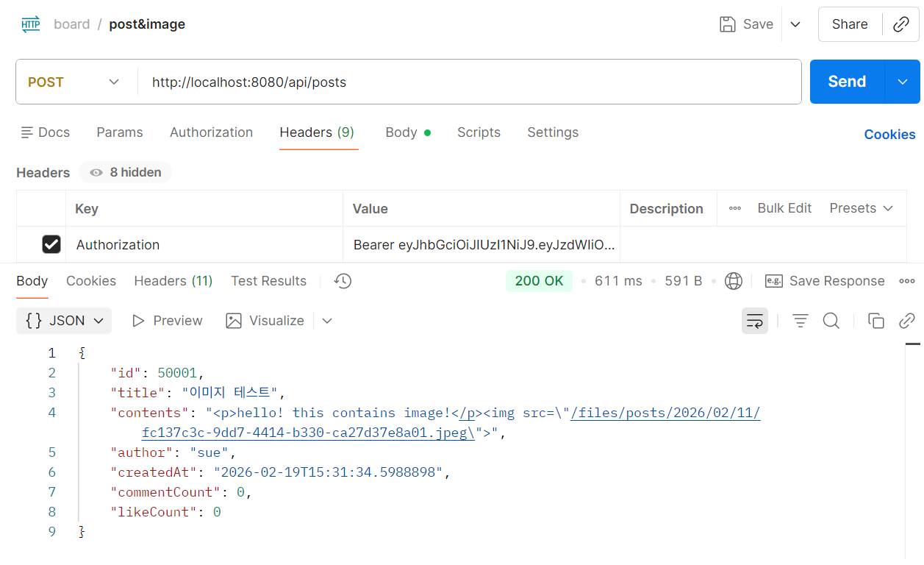Viewport: 924px width, 565px height.
Task: Copy the response body icon
Action: click(x=875, y=321)
